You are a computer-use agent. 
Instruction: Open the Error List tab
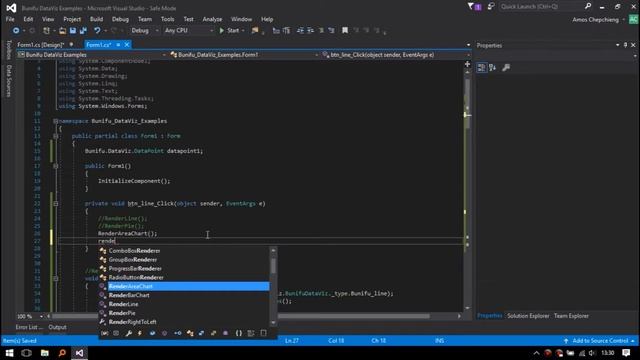(29, 327)
